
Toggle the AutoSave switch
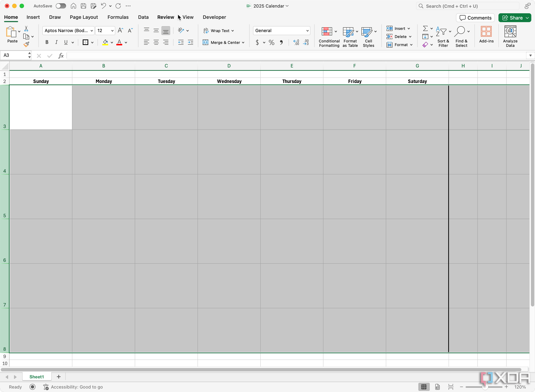(x=61, y=6)
